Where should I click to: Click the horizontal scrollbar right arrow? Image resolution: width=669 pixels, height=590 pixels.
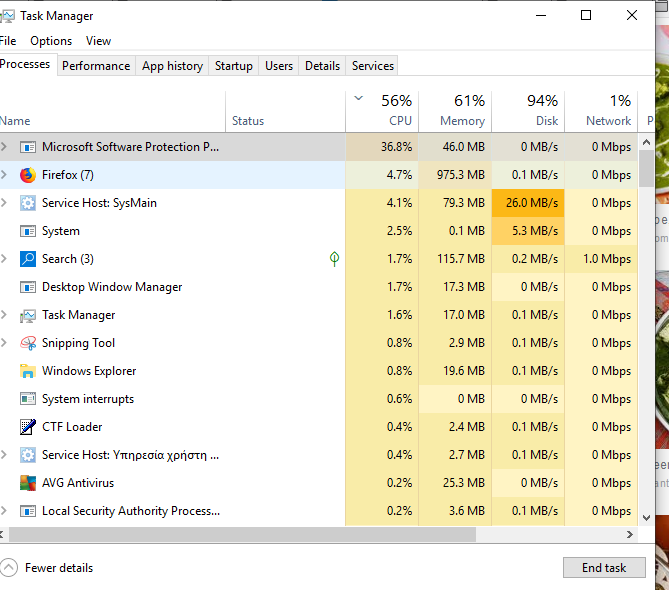[630, 535]
